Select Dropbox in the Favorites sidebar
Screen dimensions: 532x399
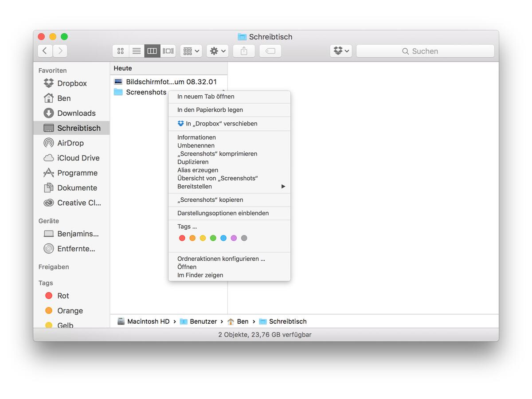tap(71, 83)
